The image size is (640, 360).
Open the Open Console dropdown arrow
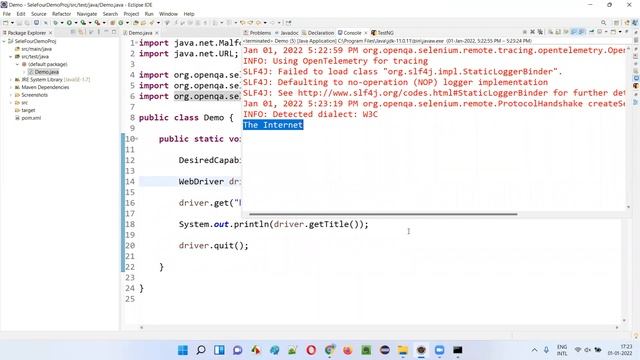click(x=620, y=31)
